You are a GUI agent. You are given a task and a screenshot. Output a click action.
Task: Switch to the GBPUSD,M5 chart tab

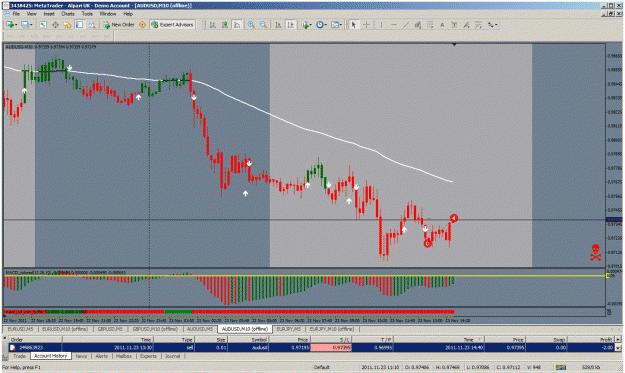pyautogui.click(x=110, y=329)
